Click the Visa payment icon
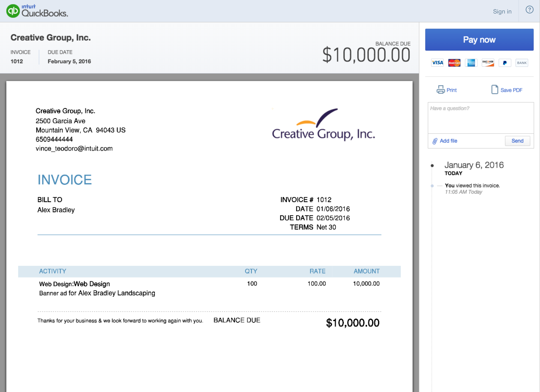Image resolution: width=540 pixels, height=392 pixels. [438, 62]
